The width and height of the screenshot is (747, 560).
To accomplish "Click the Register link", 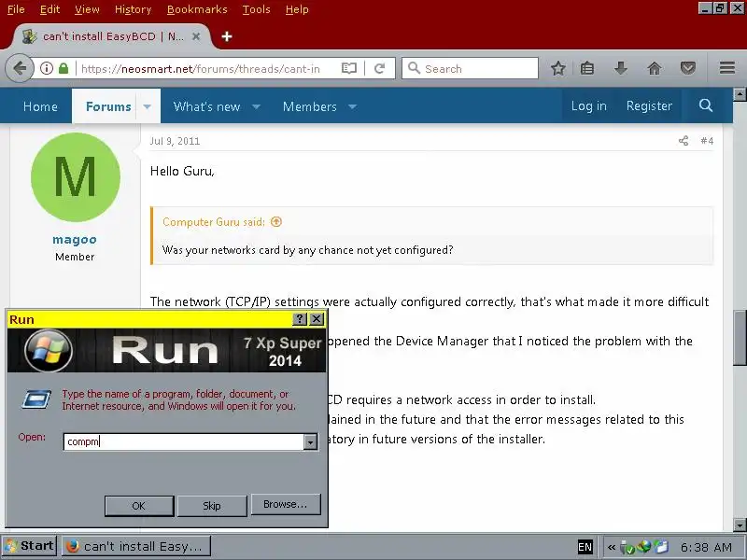I will 649,105.
